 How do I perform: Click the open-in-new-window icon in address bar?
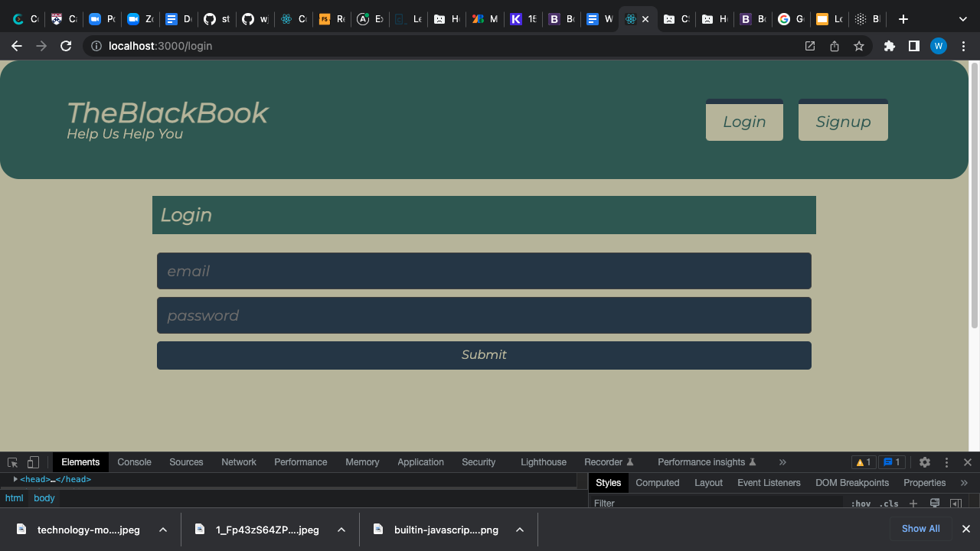coord(810,46)
